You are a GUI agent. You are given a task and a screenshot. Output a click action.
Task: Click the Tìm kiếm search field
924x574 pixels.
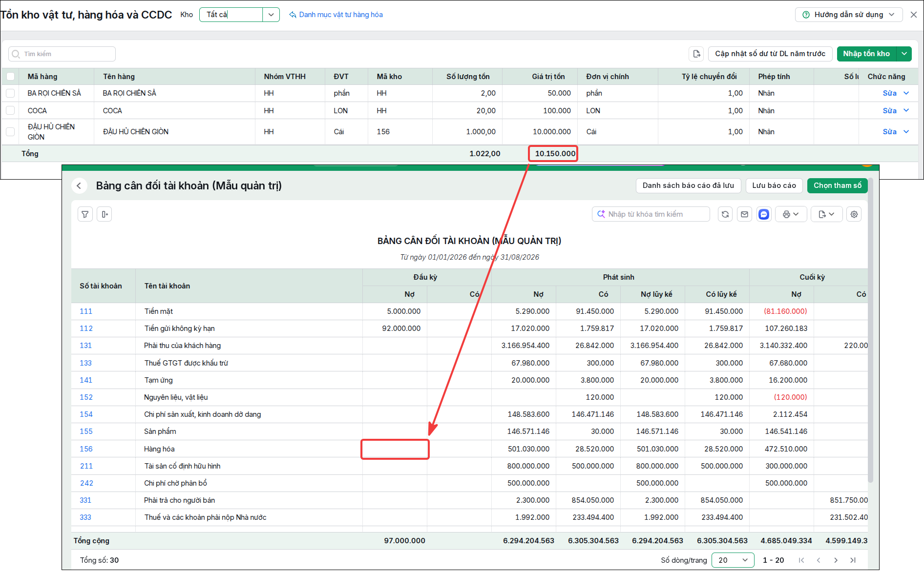pyautogui.click(x=62, y=54)
